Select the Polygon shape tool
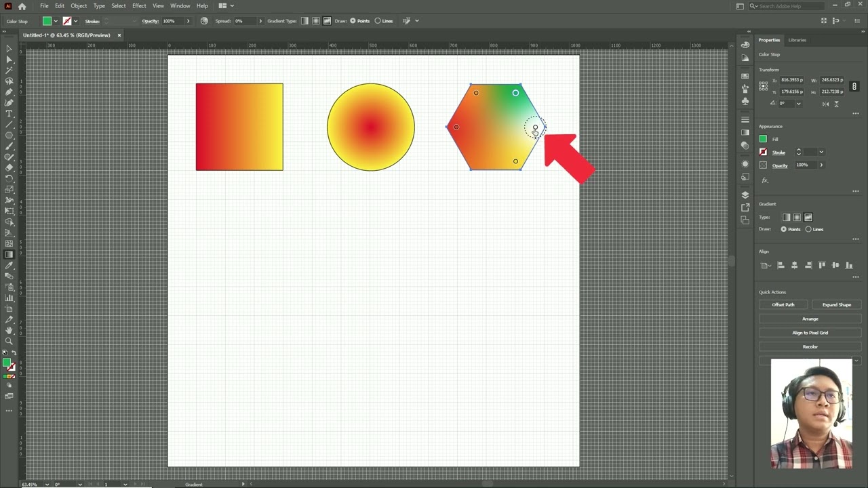The image size is (868, 488). pyautogui.click(x=9, y=136)
